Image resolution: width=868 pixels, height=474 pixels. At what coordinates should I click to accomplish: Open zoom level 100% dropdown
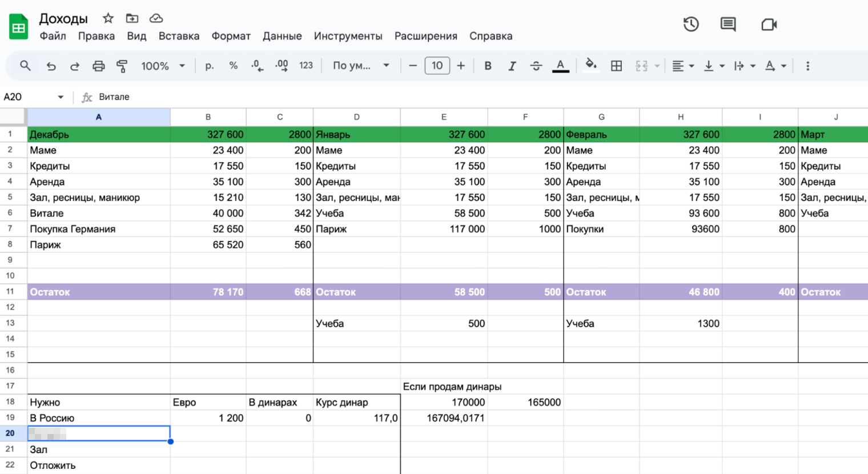163,66
